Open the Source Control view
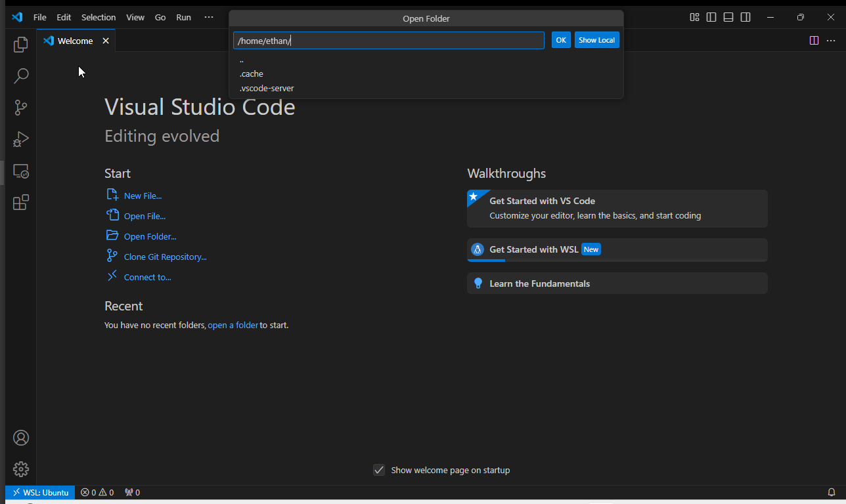This screenshot has width=846, height=504. [21, 108]
